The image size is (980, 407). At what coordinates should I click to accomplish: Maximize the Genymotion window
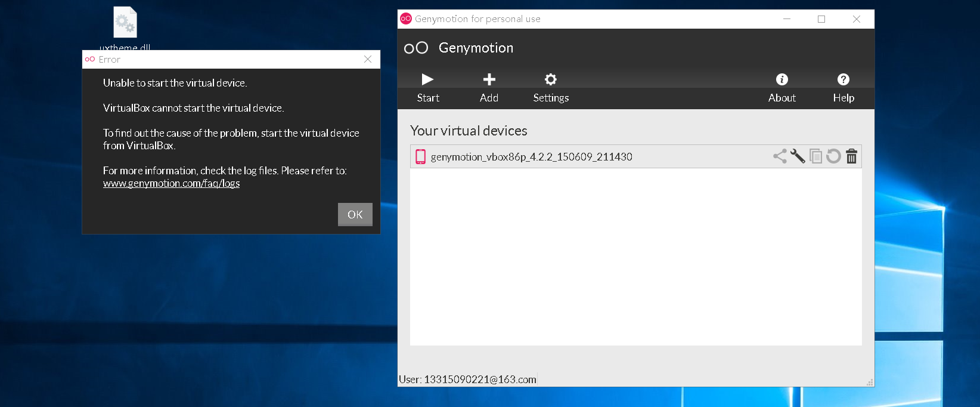821,19
